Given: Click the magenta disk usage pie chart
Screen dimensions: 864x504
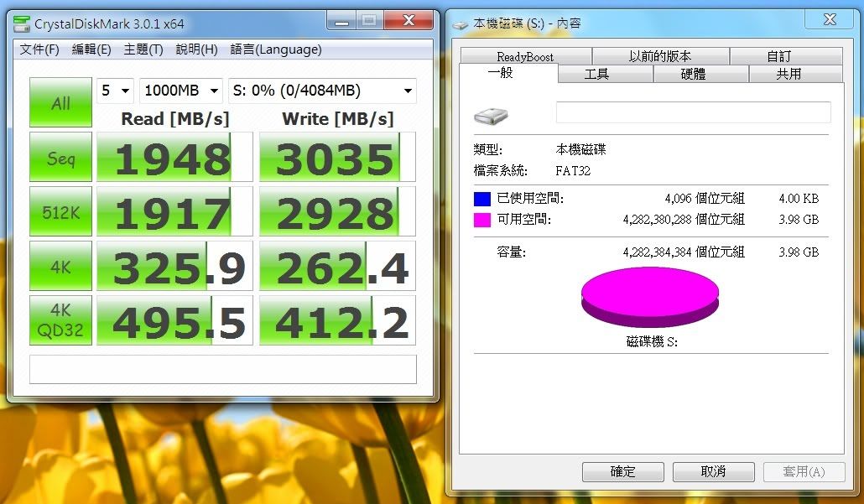Looking at the screenshot, I should (x=650, y=298).
